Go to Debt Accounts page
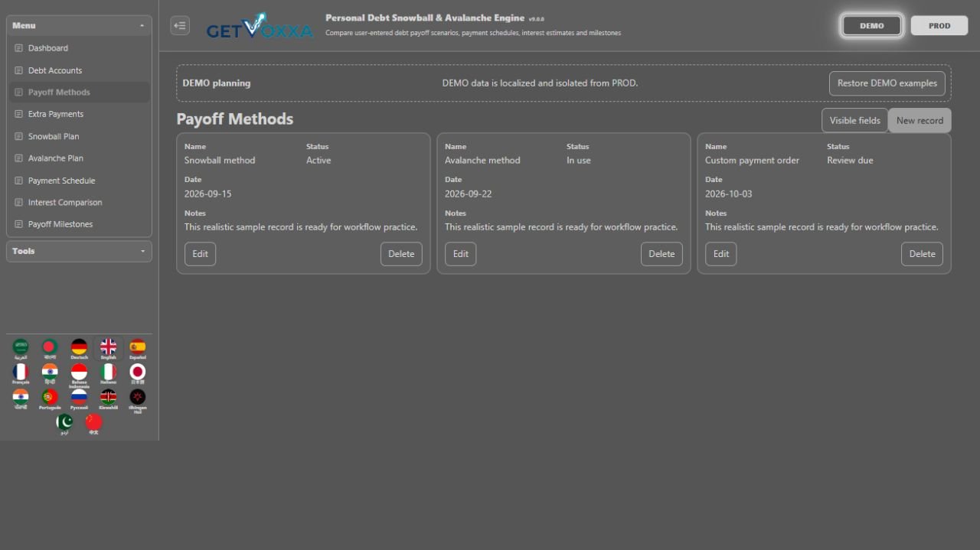 [x=79, y=70]
